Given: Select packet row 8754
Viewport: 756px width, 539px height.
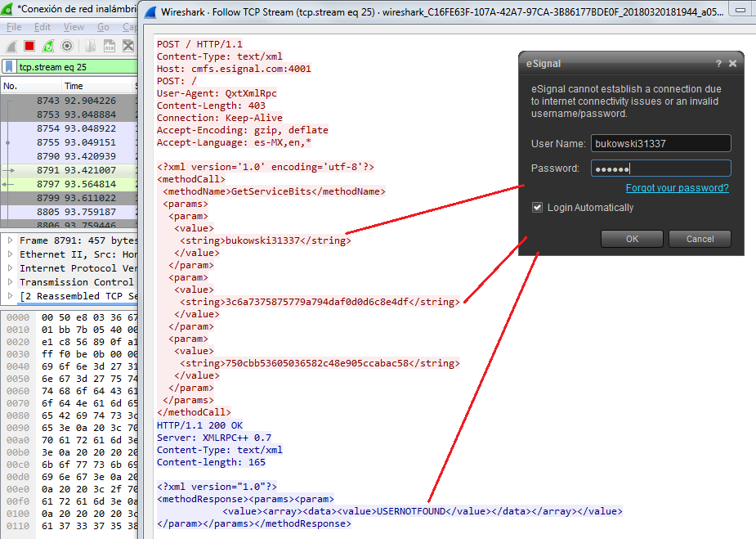Looking at the screenshot, I should tap(69, 128).
